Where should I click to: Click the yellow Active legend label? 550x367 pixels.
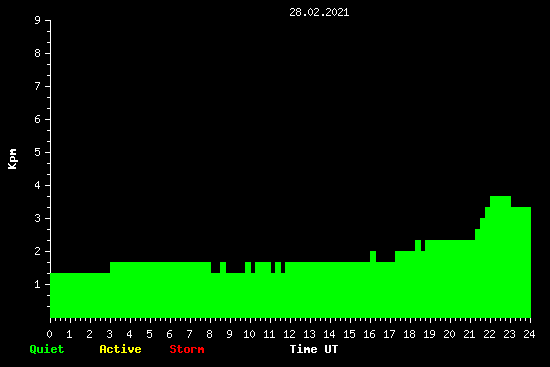pyautogui.click(x=120, y=349)
